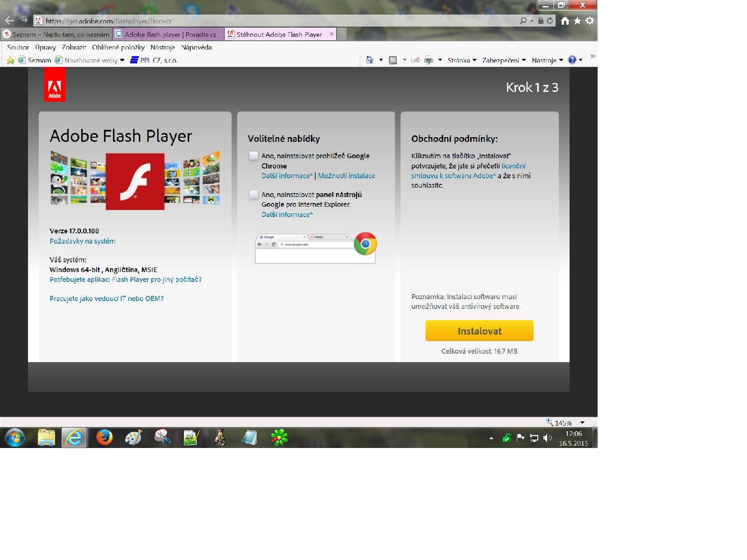Open Další informace link under Google Toolbar
This screenshot has width=747, height=560.
[287, 214]
